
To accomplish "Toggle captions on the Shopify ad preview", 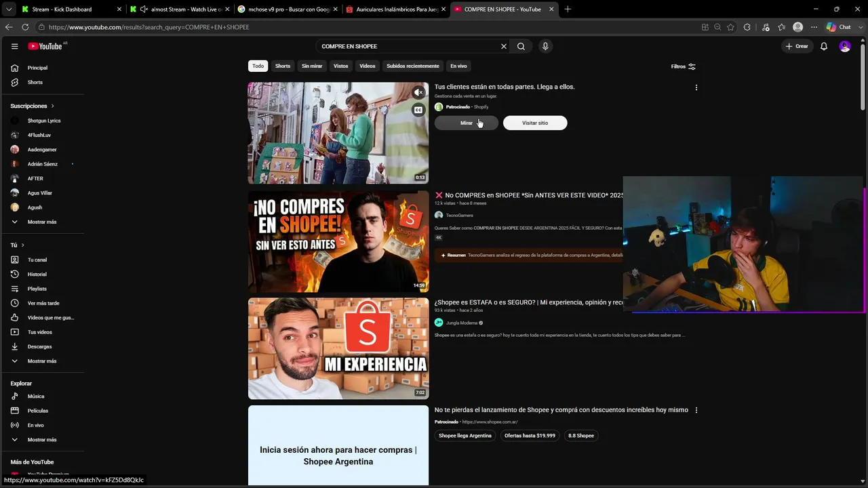I will pyautogui.click(x=418, y=110).
